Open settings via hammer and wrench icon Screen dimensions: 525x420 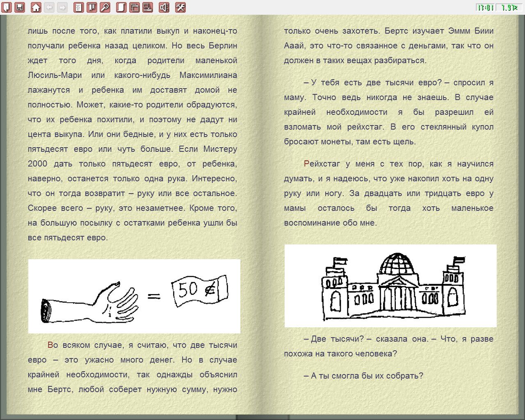[x=180, y=7]
